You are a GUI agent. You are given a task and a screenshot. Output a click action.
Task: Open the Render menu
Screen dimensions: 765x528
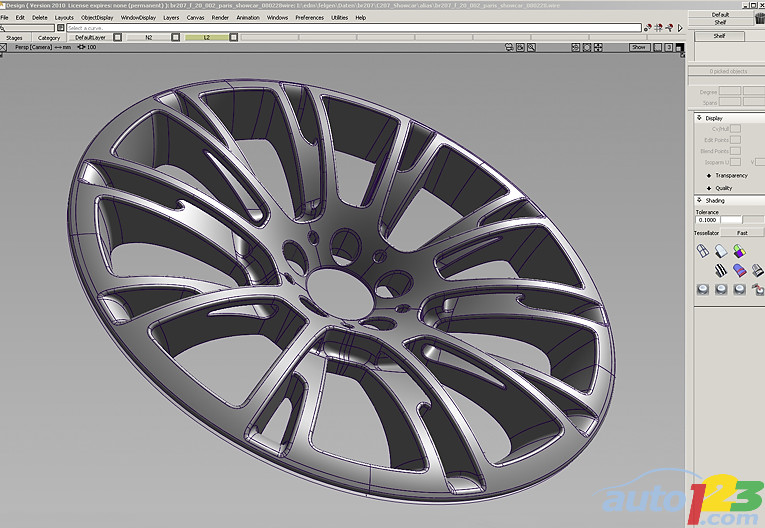point(220,17)
